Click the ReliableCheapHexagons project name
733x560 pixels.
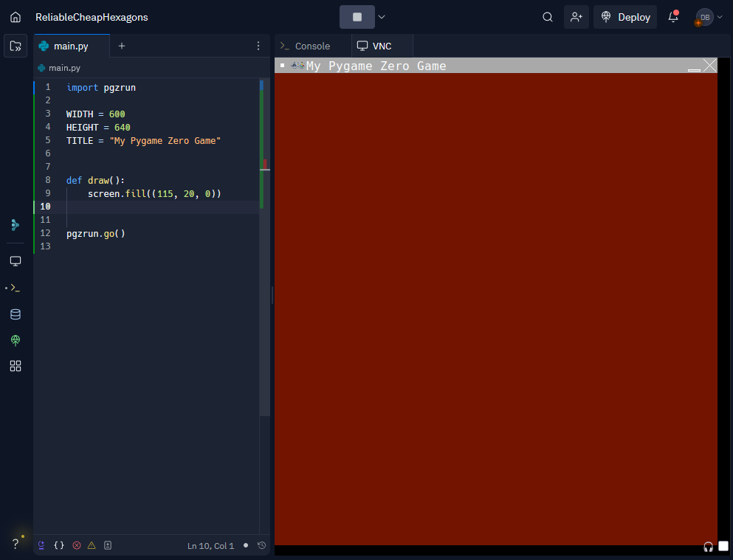(92, 17)
